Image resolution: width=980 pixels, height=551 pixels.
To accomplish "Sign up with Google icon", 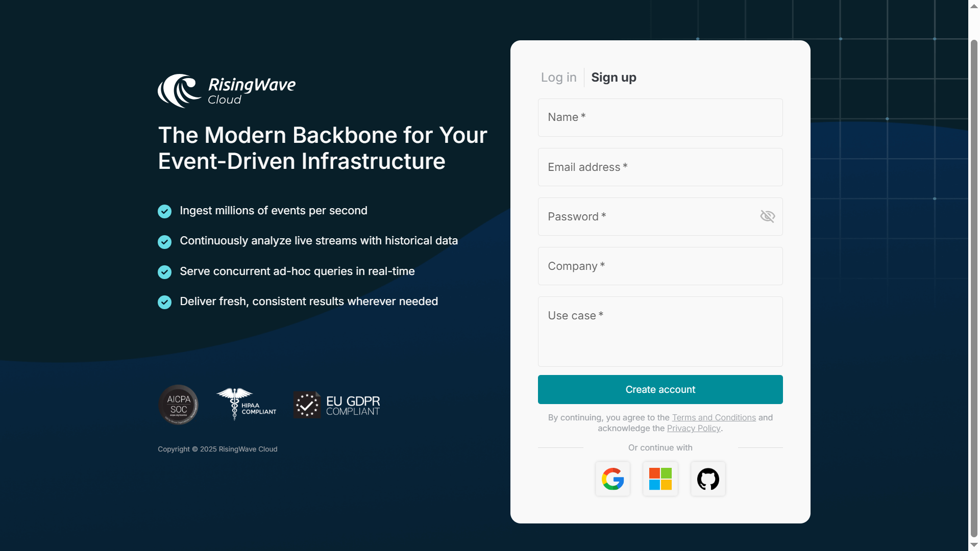I will tap(612, 479).
